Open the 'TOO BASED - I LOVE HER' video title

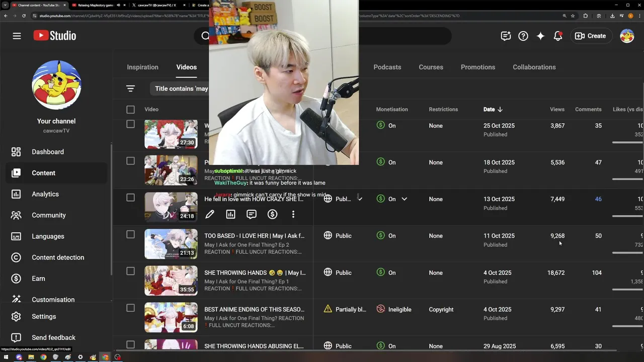click(x=254, y=236)
